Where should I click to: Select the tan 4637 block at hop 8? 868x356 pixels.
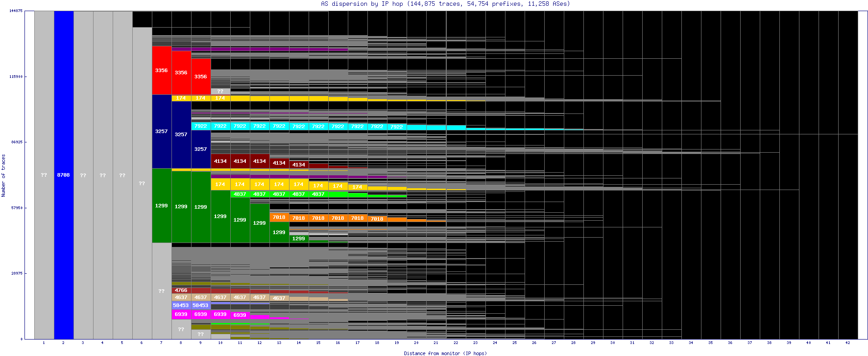tap(181, 297)
